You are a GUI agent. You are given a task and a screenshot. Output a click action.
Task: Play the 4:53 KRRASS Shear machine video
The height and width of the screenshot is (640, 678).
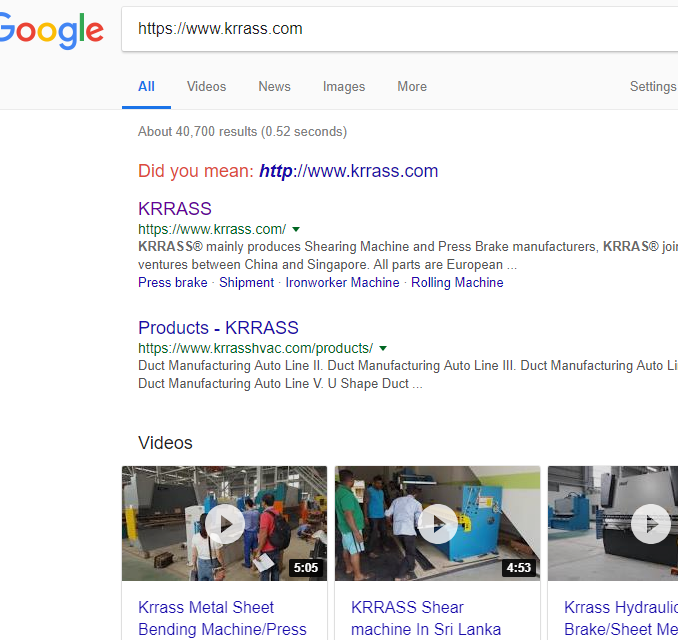coord(437,524)
